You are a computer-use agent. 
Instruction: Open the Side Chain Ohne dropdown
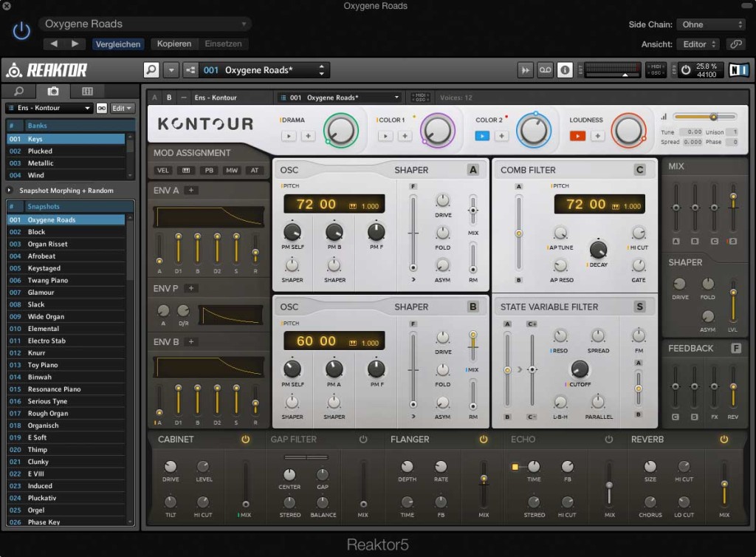pos(709,24)
